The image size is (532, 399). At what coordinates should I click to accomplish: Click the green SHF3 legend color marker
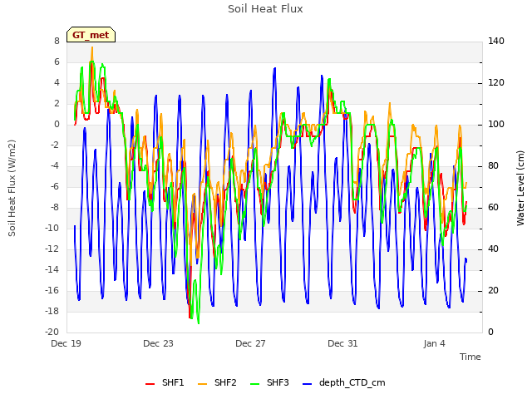point(254,384)
